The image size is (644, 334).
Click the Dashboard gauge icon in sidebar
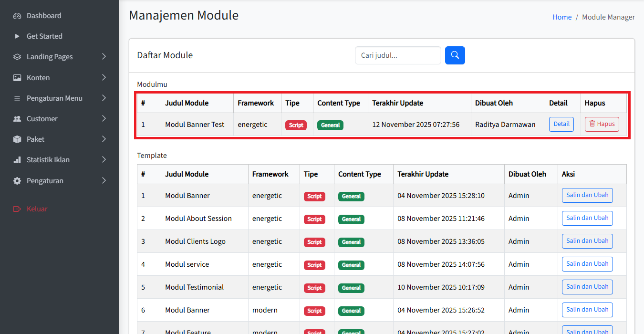[17, 16]
